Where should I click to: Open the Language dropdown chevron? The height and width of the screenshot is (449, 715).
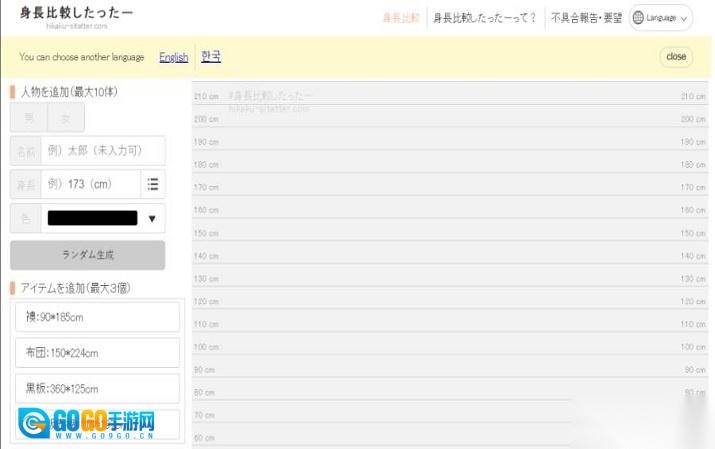pos(684,19)
